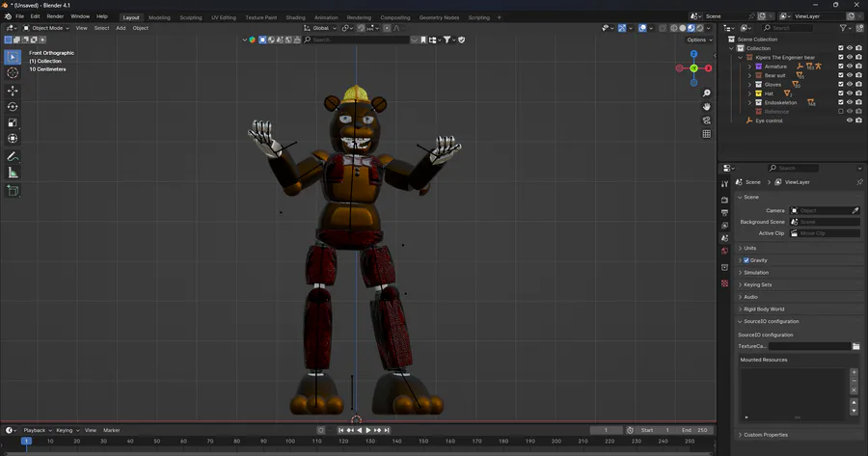The height and width of the screenshot is (456, 868).
Task: Choose the Measure tool
Action: tap(13, 174)
